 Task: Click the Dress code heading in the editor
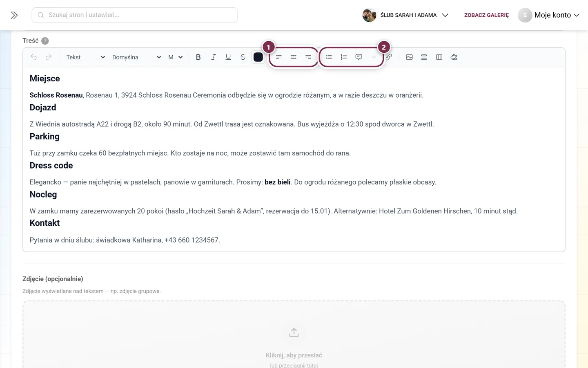(51, 166)
